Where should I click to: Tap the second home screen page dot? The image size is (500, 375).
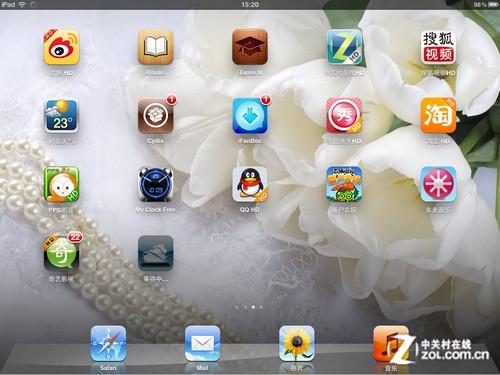245,307
